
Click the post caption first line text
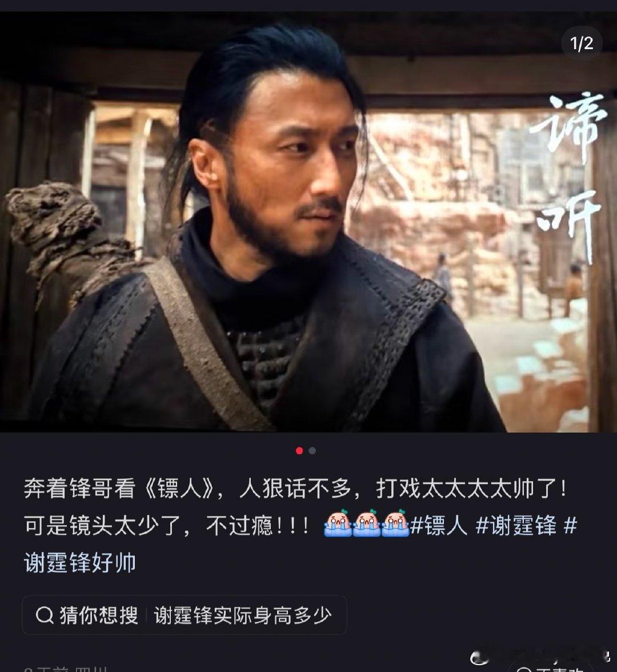tap(297, 489)
